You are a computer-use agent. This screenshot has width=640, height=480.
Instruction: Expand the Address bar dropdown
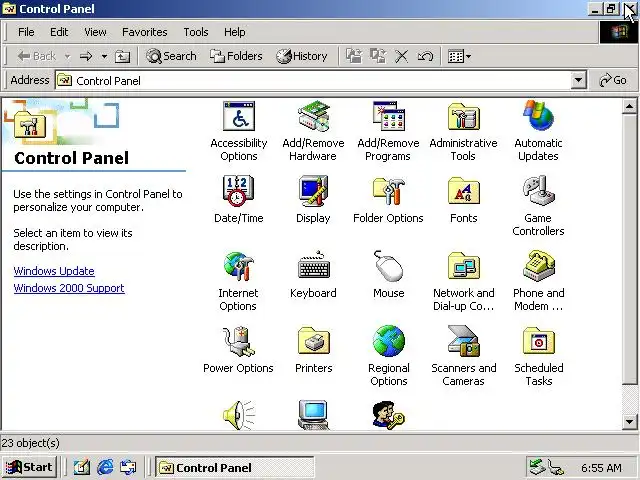click(578, 80)
